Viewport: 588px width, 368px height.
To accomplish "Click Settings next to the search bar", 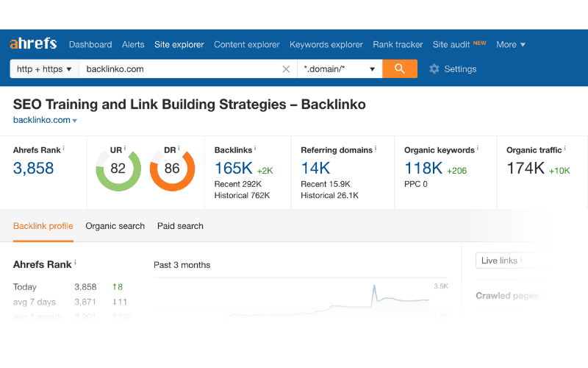I will coord(460,69).
